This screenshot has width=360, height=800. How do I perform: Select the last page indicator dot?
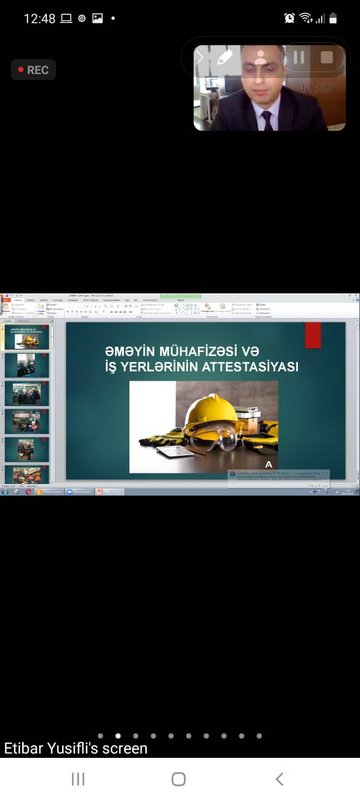click(259, 736)
